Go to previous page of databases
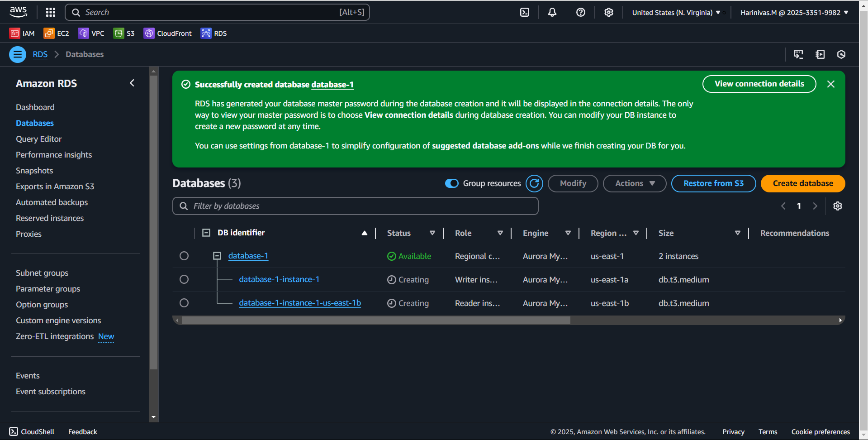Viewport: 868px width, 440px height. (783, 206)
